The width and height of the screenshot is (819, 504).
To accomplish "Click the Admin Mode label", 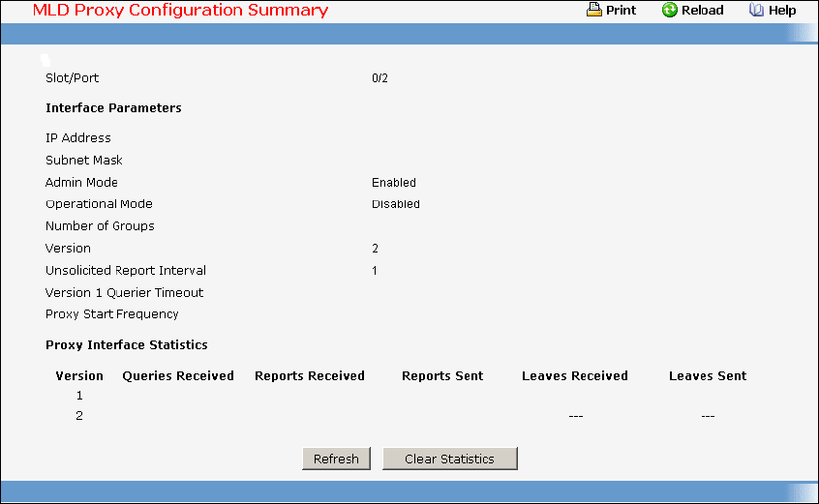I will [x=81, y=183].
